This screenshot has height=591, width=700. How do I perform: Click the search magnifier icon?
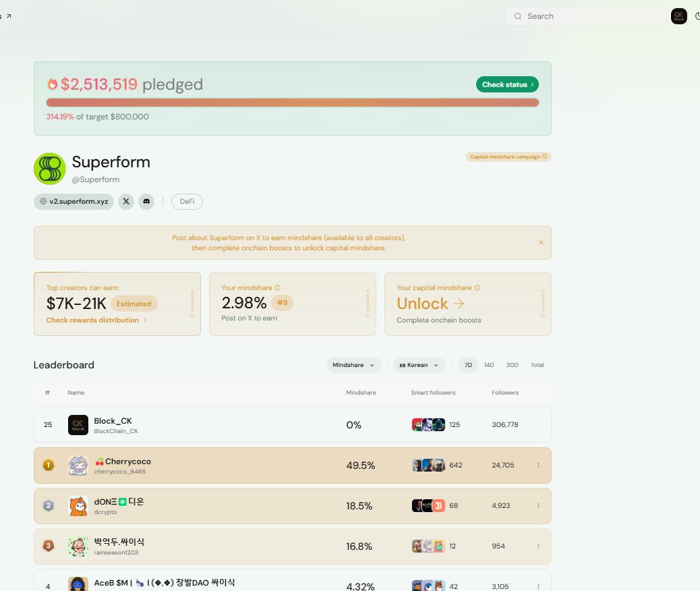[x=517, y=16]
